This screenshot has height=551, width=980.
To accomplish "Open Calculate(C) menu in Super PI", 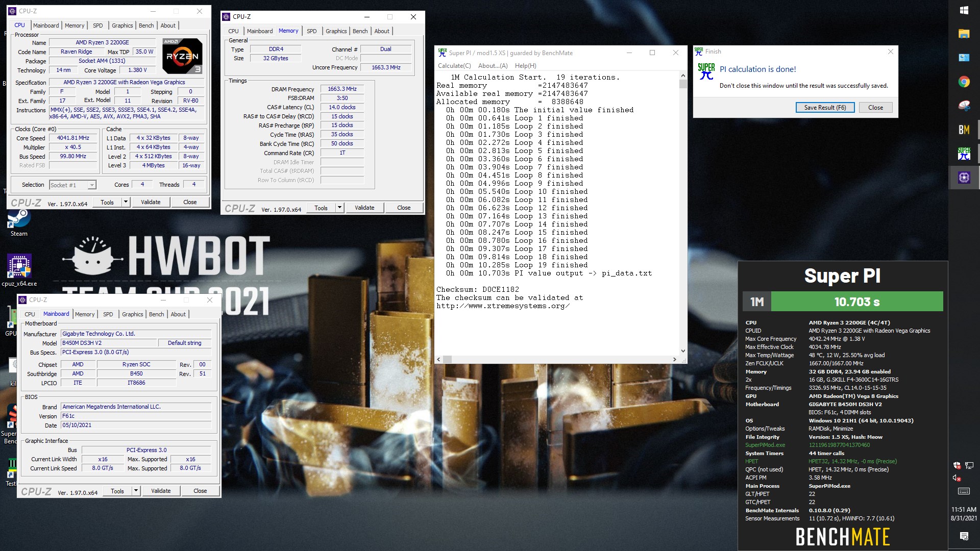I will (454, 66).
